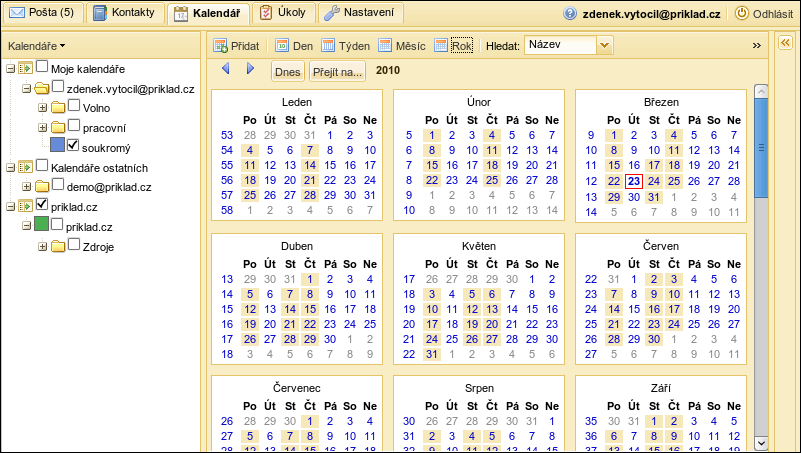The height and width of the screenshot is (453, 801).
Task: Collapse the right panel using the double arrow
Action: [785, 43]
